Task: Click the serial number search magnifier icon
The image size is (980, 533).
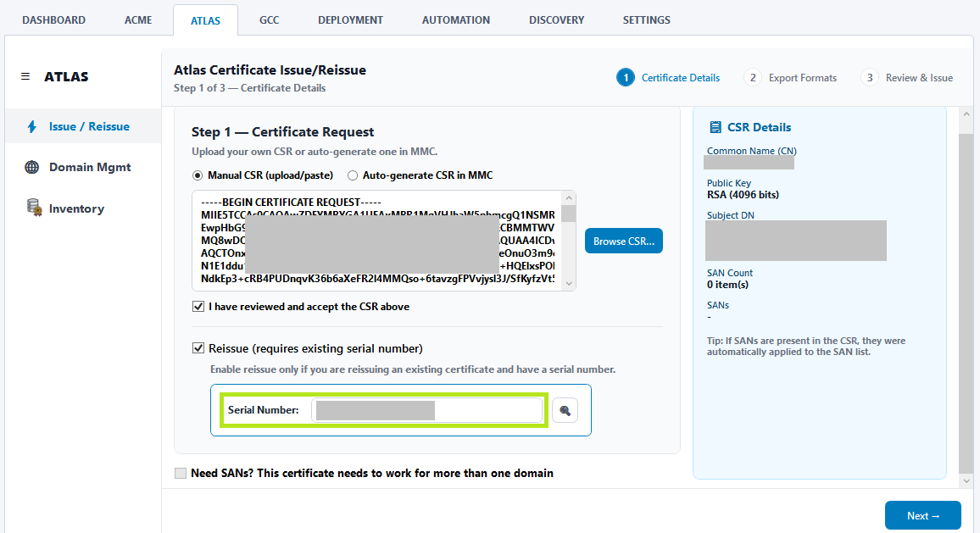Action: click(x=565, y=410)
